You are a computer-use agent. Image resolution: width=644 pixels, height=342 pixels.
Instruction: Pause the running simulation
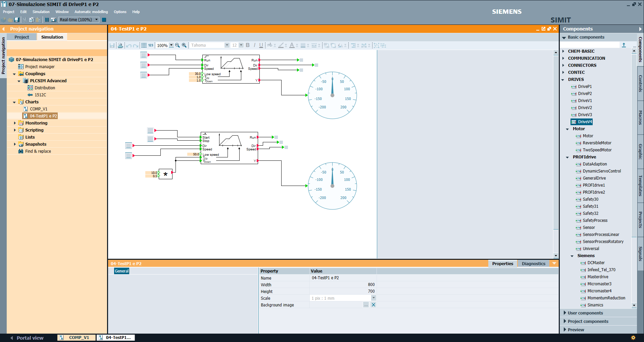(x=47, y=20)
